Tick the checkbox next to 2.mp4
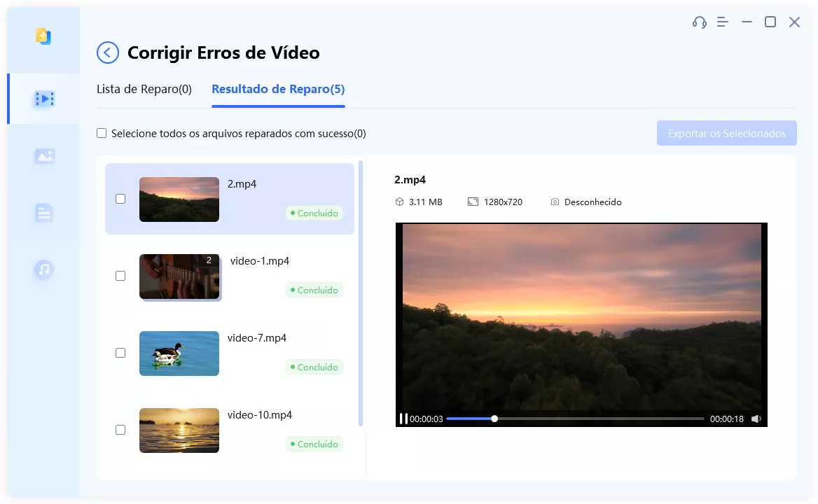Image resolution: width=818 pixels, height=504 pixels. (120, 198)
